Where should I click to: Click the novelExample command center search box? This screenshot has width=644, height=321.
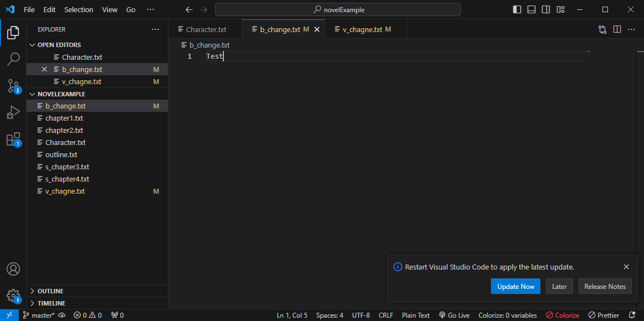pos(338,9)
